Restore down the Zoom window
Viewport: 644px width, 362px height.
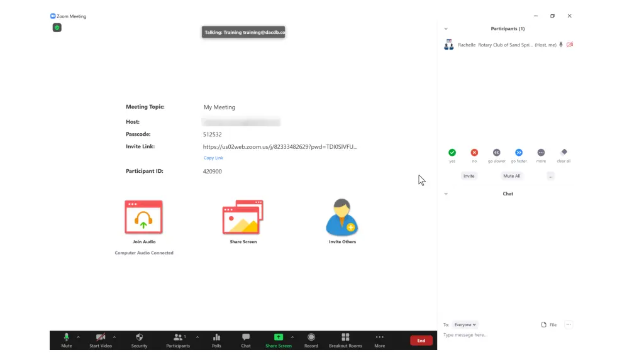click(552, 16)
